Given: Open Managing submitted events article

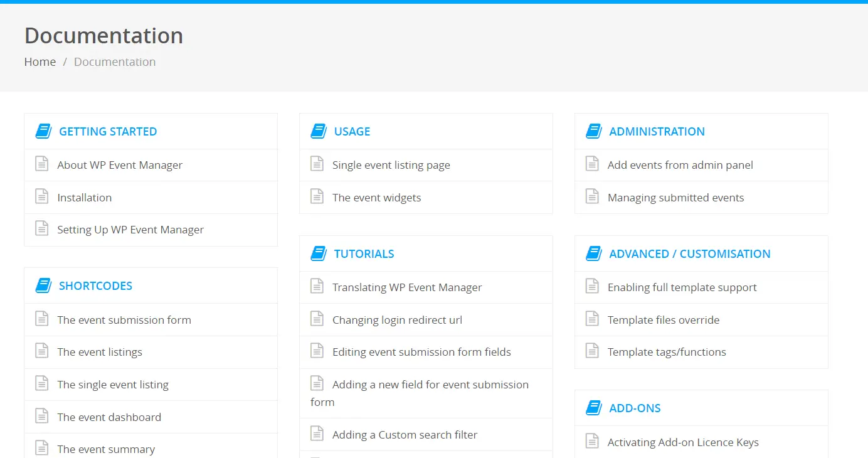Looking at the screenshot, I should tap(675, 198).
